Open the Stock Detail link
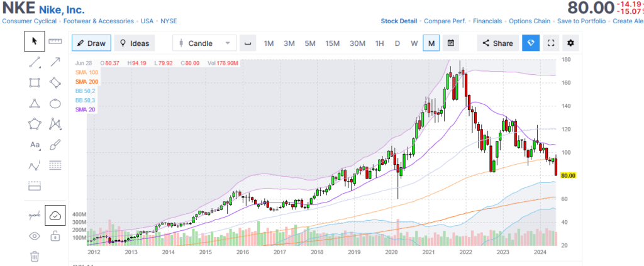This screenshot has height=266, width=644. coord(399,21)
